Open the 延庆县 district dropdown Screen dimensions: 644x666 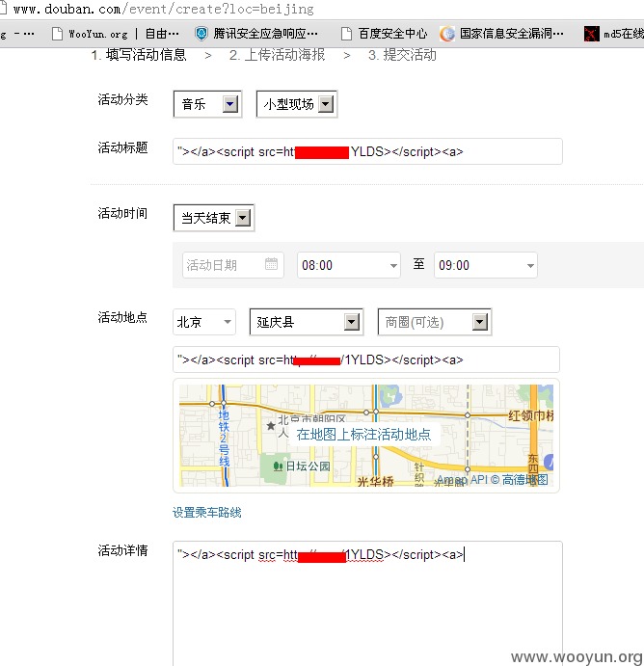click(307, 322)
